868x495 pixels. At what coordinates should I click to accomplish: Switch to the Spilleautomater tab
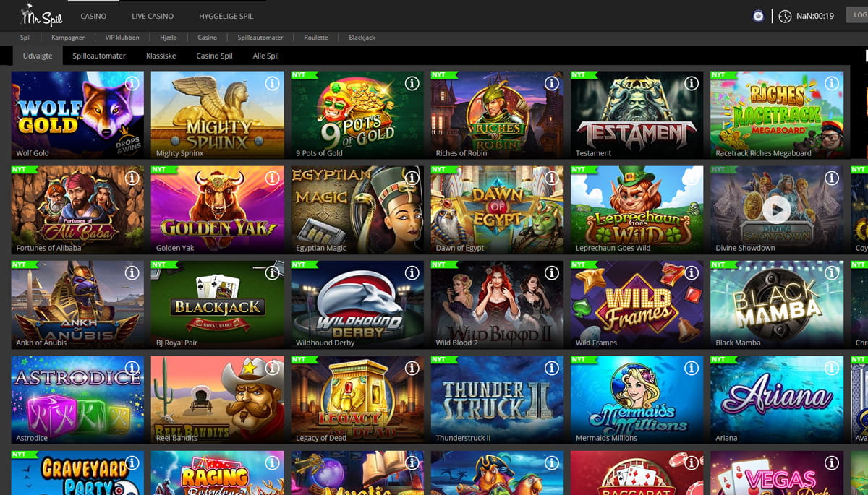pos(99,56)
